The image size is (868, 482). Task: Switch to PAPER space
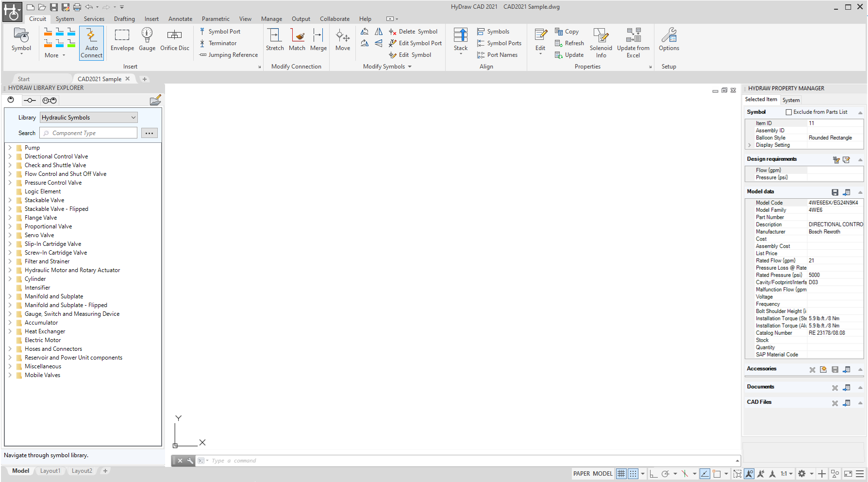(x=582, y=474)
